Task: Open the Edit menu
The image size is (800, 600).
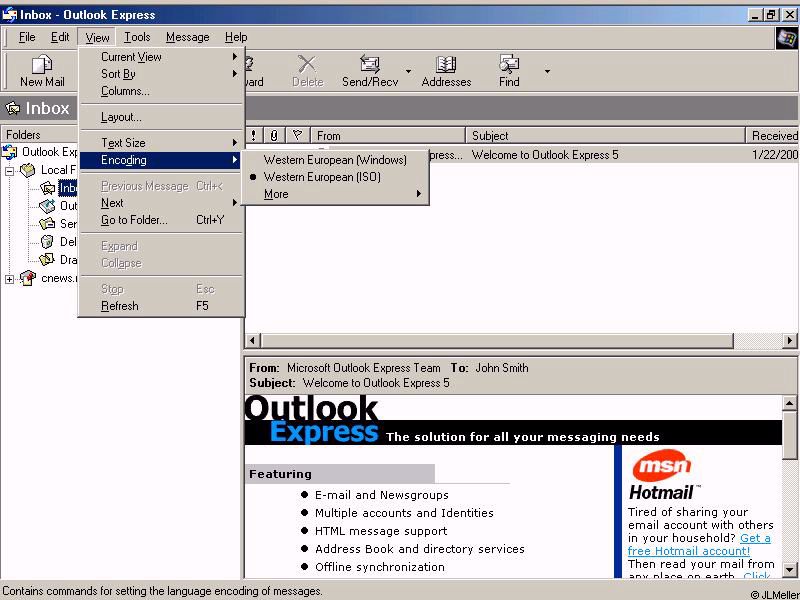Action: (x=60, y=37)
